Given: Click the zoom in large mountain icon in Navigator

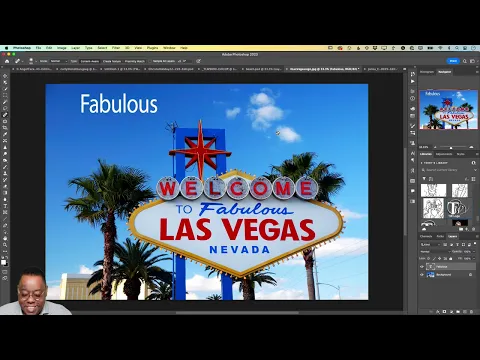Looking at the screenshot, I should coord(471,147).
